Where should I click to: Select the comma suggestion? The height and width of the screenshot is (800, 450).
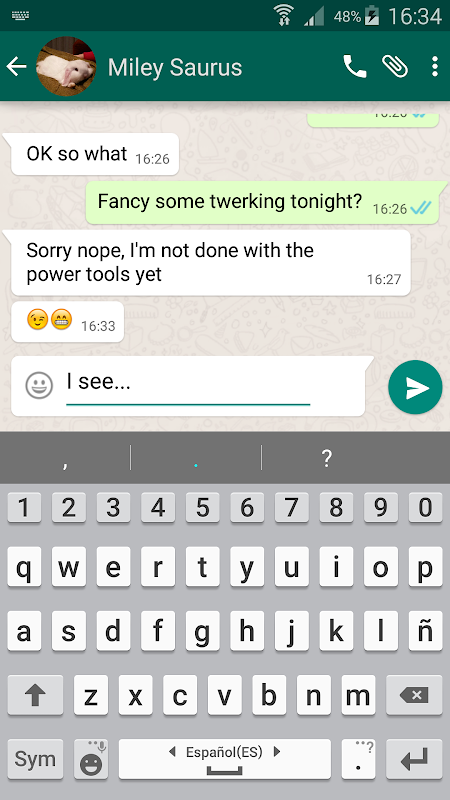[65, 458]
